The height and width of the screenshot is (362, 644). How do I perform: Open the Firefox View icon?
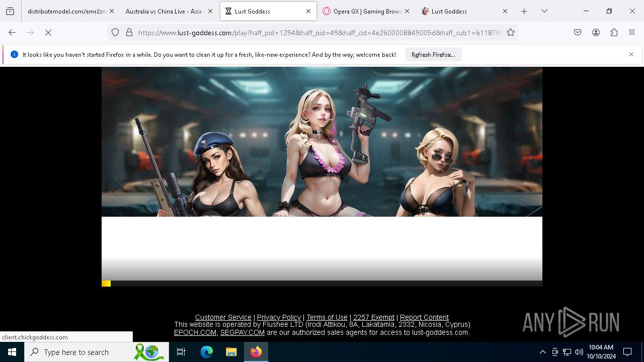10,11
